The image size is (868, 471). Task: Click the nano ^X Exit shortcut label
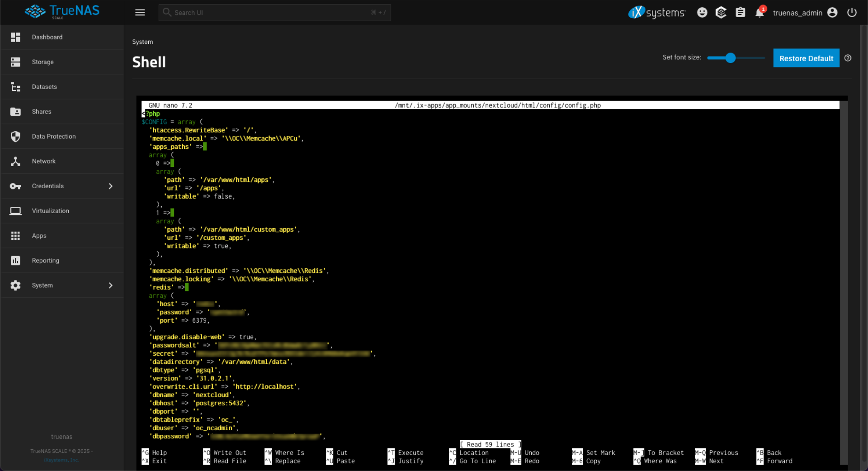[154, 461]
